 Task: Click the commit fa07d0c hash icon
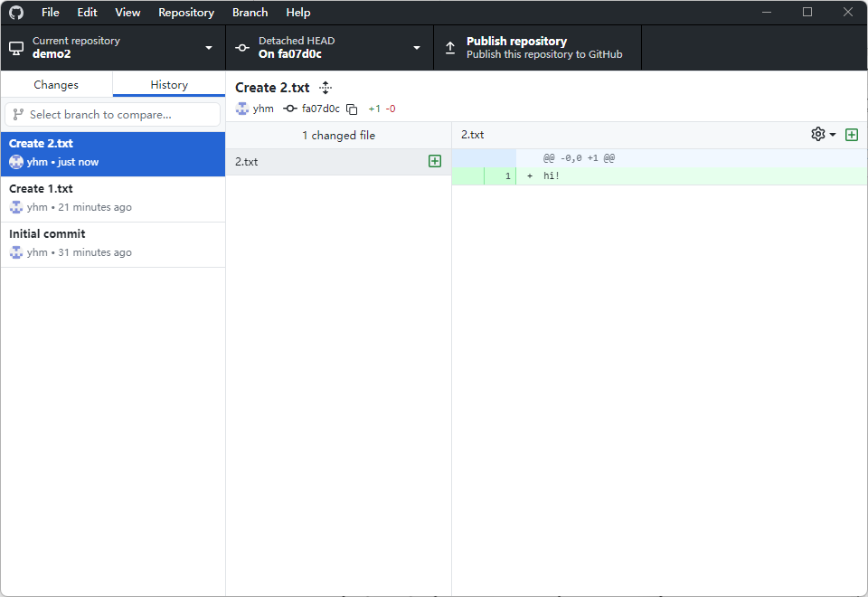(x=290, y=109)
